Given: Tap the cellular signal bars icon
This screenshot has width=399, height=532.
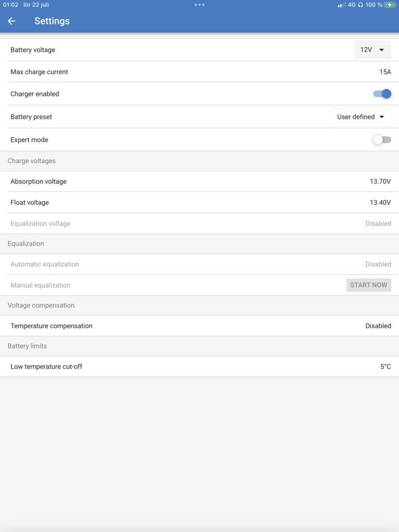Looking at the screenshot, I should [x=341, y=5].
